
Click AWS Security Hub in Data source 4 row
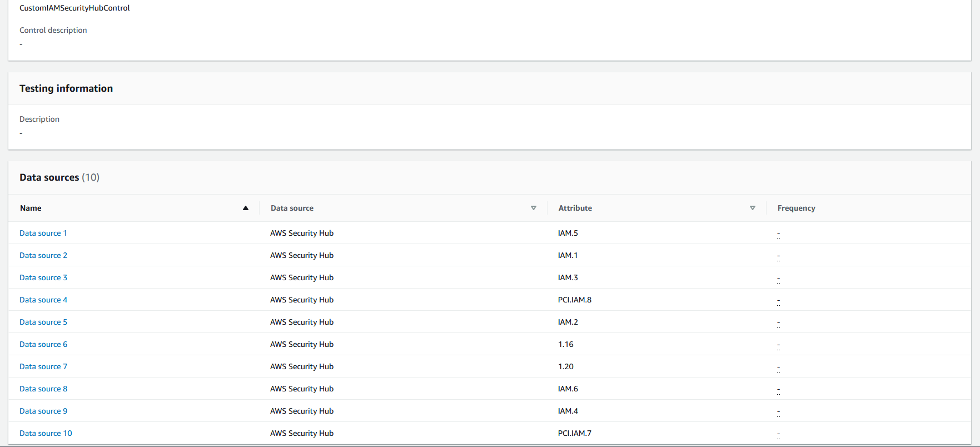click(x=302, y=300)
